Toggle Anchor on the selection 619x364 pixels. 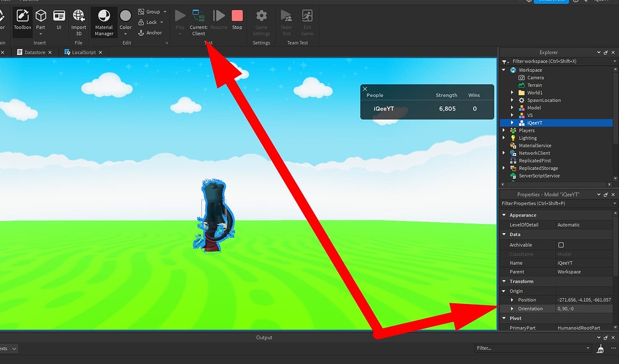click(150, 32)
